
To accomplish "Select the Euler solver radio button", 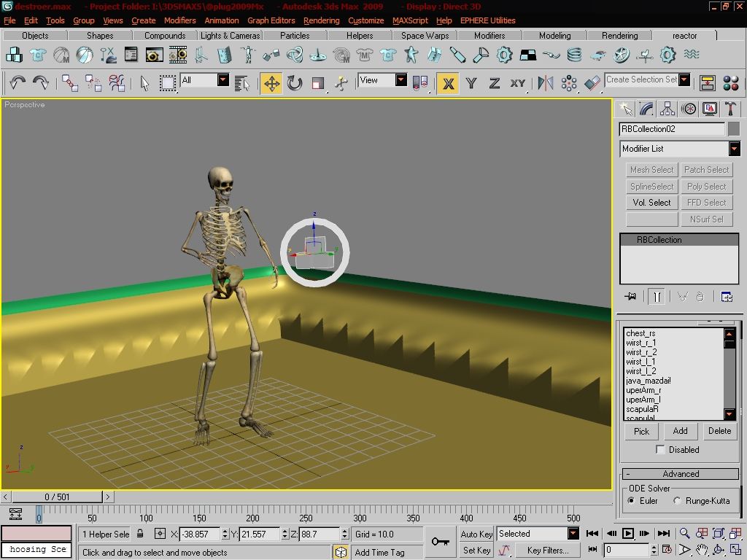I will tap(631, 500).
